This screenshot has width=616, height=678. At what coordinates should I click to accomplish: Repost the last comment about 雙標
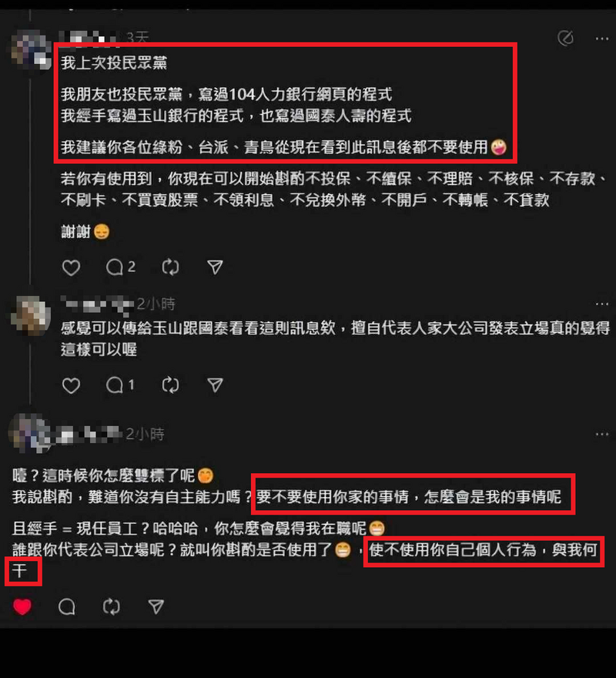tap(111, 606)
